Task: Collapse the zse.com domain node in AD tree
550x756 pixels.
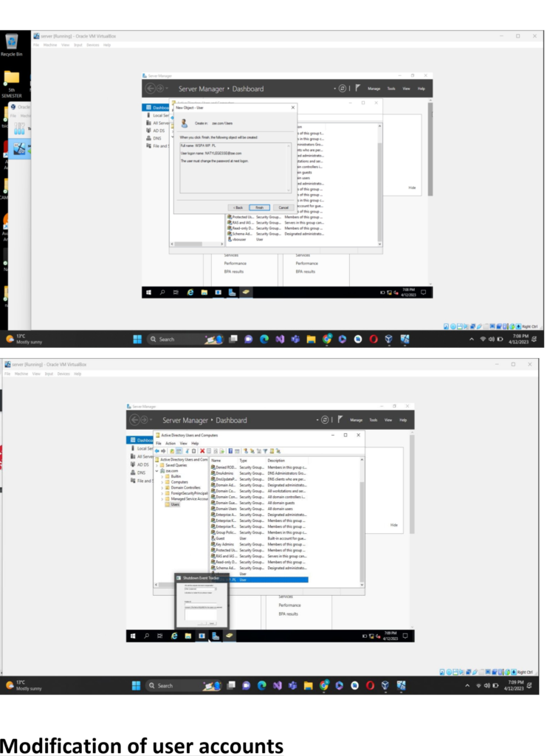Action: click(x=157, y=471)
